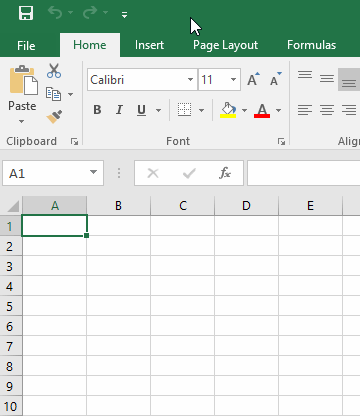The image size is (360, 416).
Task: Open the Underline style dropdown arrow
Action: pyautogui.click(x=158, y=110)
